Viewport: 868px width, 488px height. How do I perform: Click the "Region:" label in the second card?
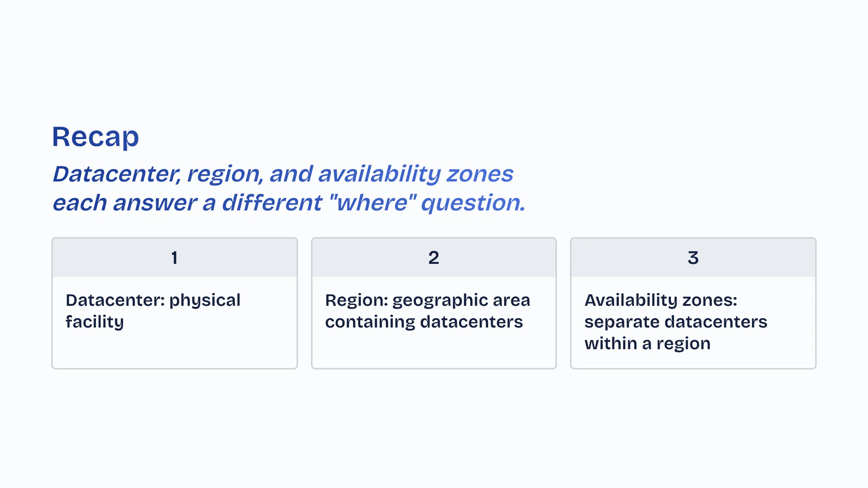[x=356, y=300]
